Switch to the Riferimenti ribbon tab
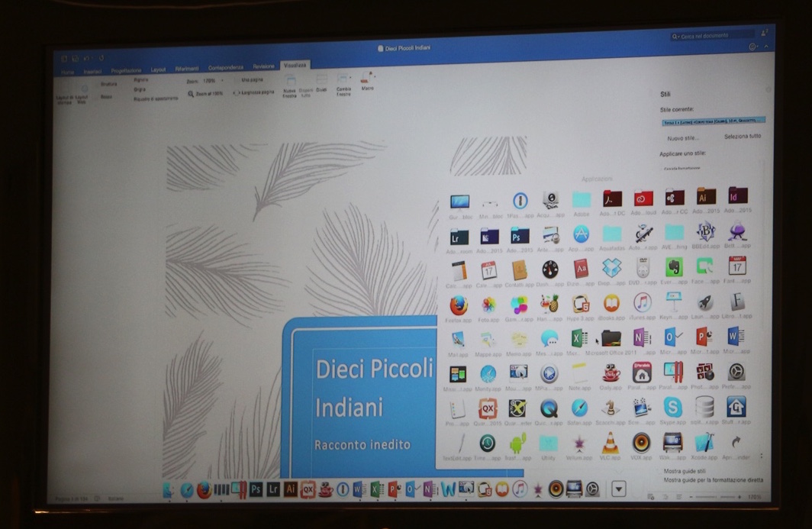 (x=186, y=69)
